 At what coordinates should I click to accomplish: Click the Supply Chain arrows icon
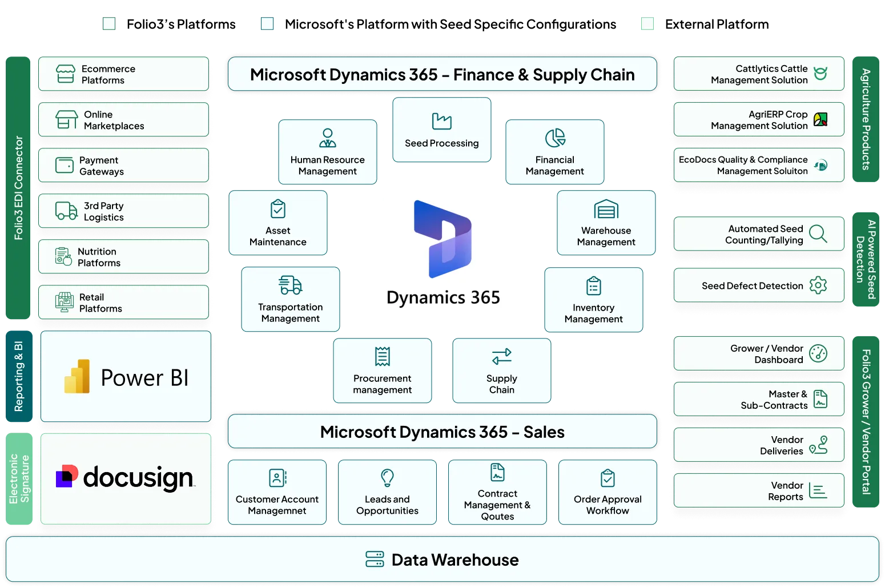(x=501, y=357)
